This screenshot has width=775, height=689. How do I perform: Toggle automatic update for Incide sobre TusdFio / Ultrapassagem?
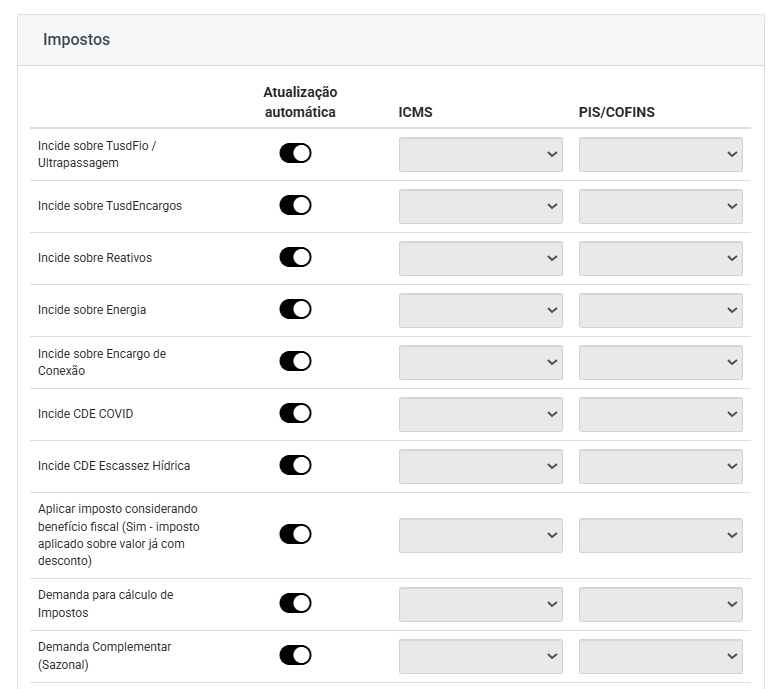(x=295, y=153)
